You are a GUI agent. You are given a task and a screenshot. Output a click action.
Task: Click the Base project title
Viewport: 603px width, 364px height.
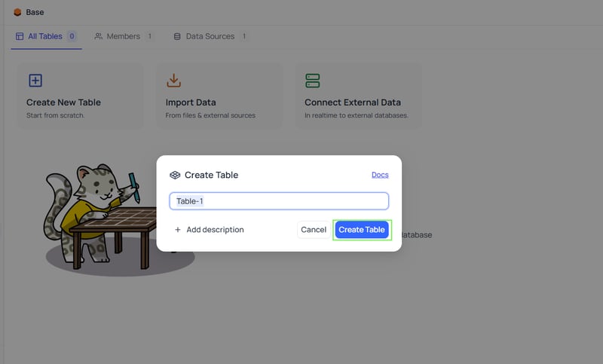click(35, 12)
